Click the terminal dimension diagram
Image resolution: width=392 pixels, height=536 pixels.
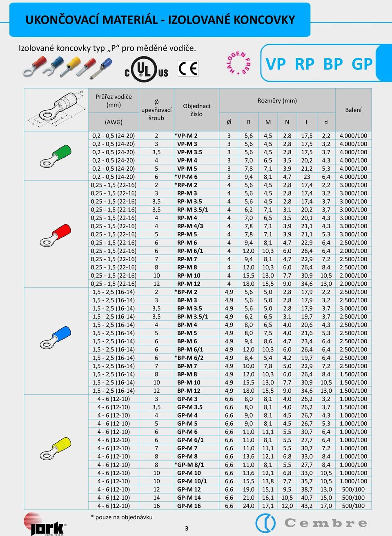(x=56, y=109)
